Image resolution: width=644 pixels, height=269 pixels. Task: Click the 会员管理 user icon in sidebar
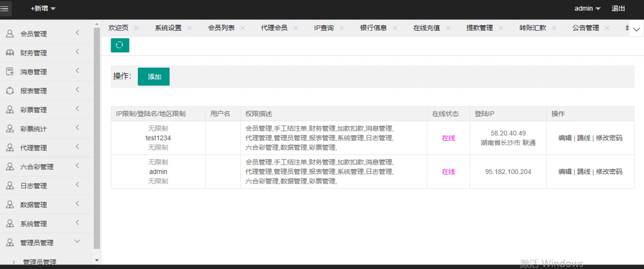point(10,34)
